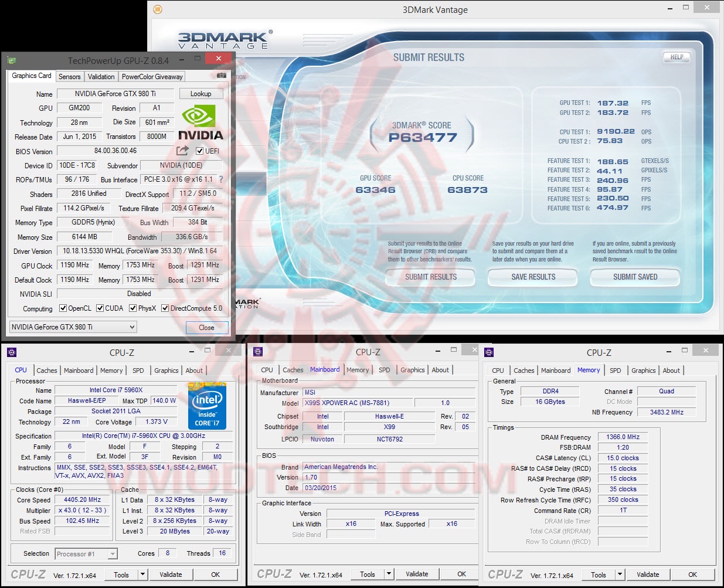Uncheck the UEFI checkbox

(x=200, y=151)
